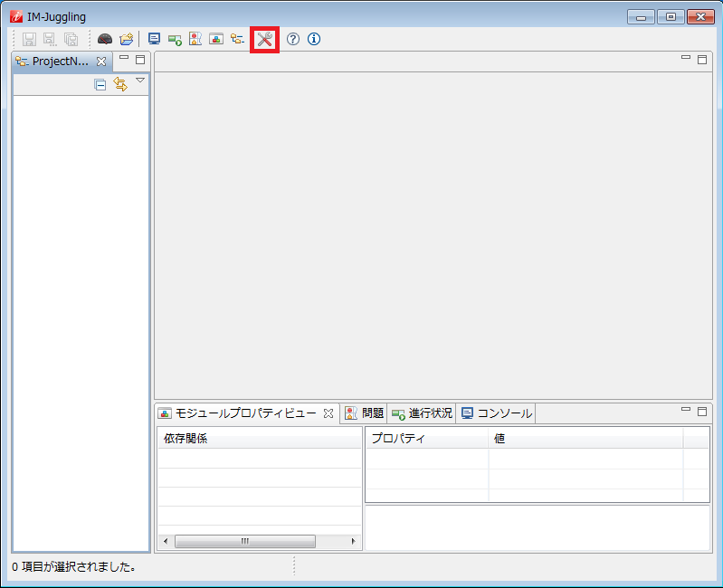723x588 pixels.
Task: Click the 依存関係 horizontal scrollbar thumb
Action: (244, 541)
